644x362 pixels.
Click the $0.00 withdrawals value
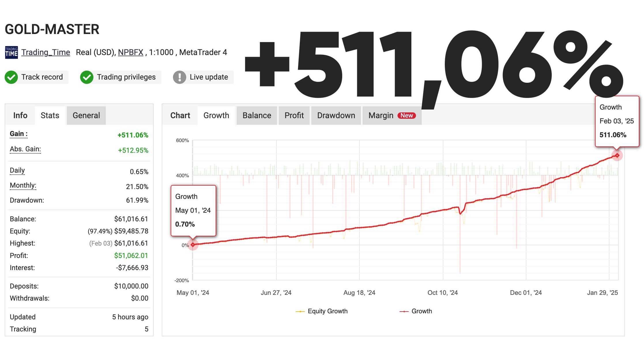coord(140,298)
